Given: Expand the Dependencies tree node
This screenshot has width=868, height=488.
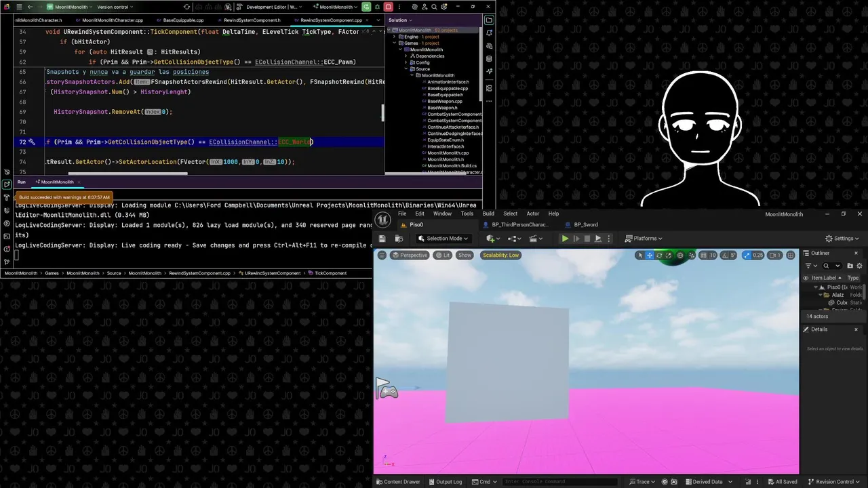Looking at the screenshot, I should click(406, 56).
